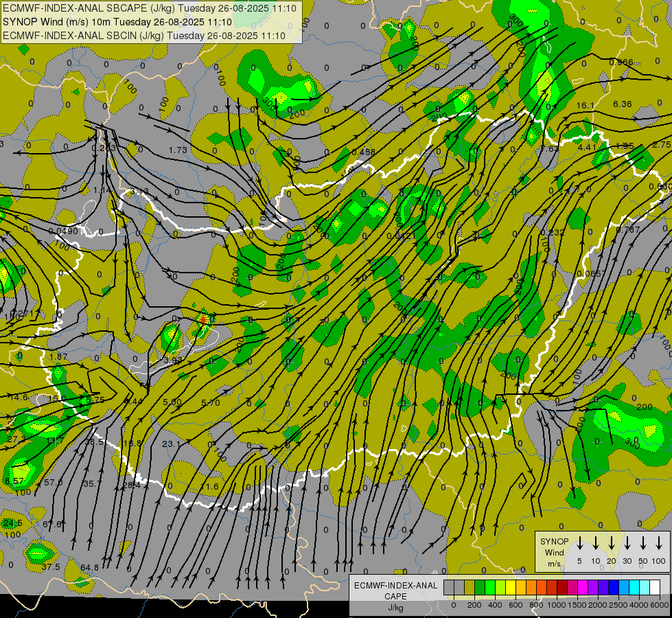Click the 6000 tick label on color scale
672x618 pixels.
(660, 605)
